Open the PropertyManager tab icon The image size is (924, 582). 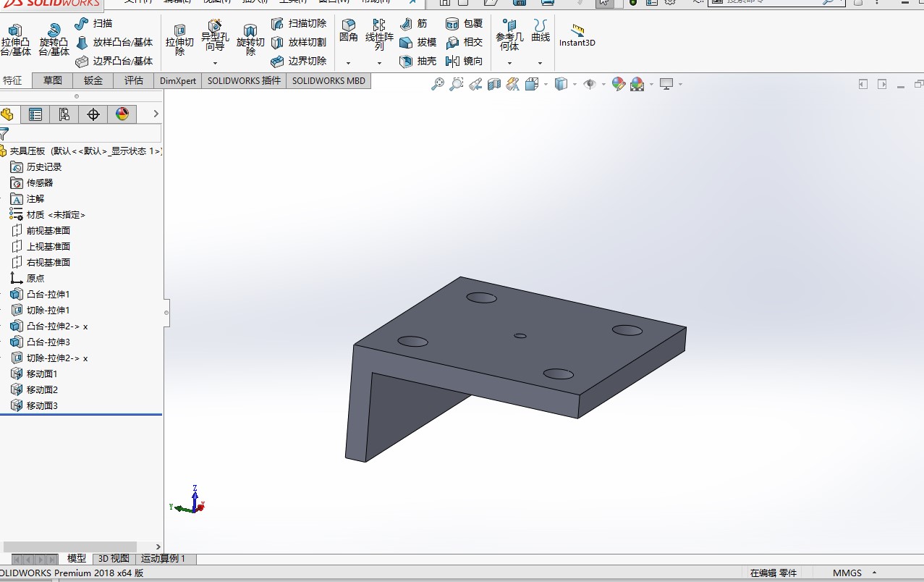point(35,114)
